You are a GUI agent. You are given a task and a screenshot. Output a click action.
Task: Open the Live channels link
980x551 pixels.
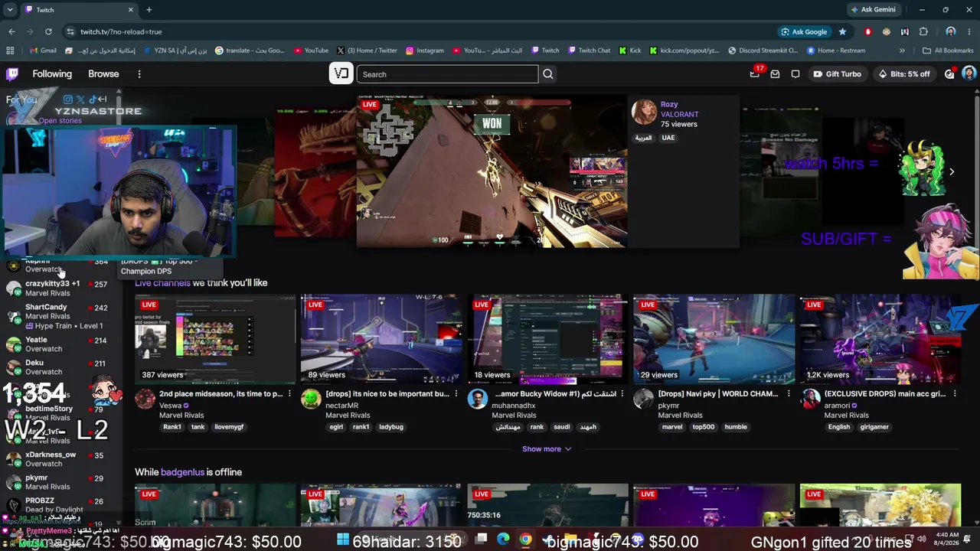[162, 283]
